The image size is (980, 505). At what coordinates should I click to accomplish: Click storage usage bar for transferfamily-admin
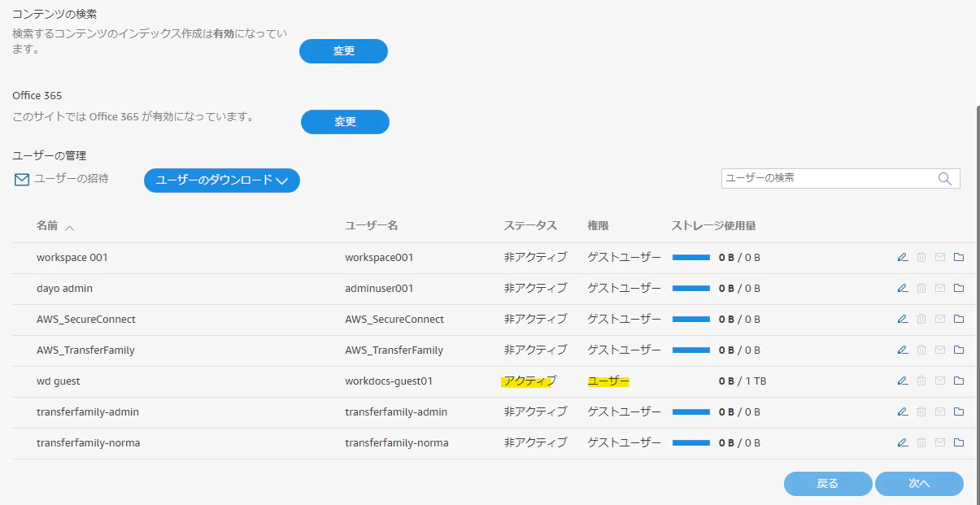point(691,412)
